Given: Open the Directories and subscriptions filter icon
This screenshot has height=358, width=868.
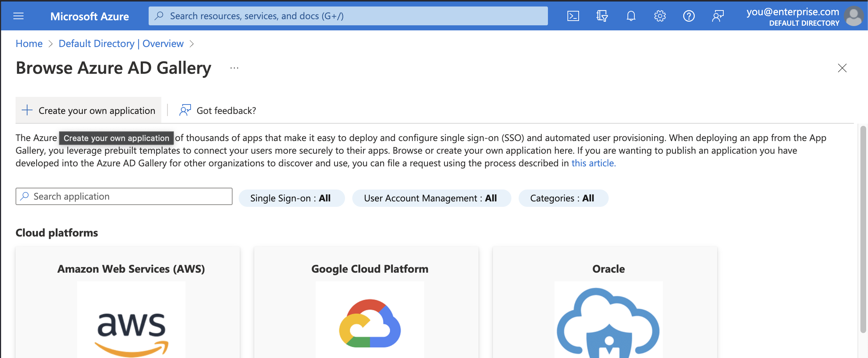Looking at the screenshot, I should (x=602, y=16).
